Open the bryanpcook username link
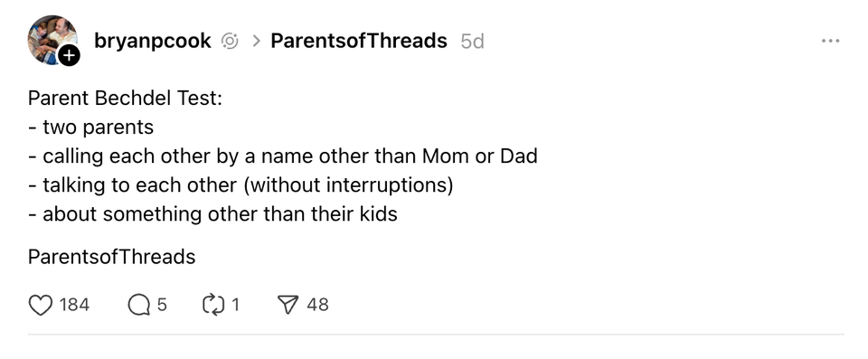Screen dimensions: 868x359 [x=153, y=41]
